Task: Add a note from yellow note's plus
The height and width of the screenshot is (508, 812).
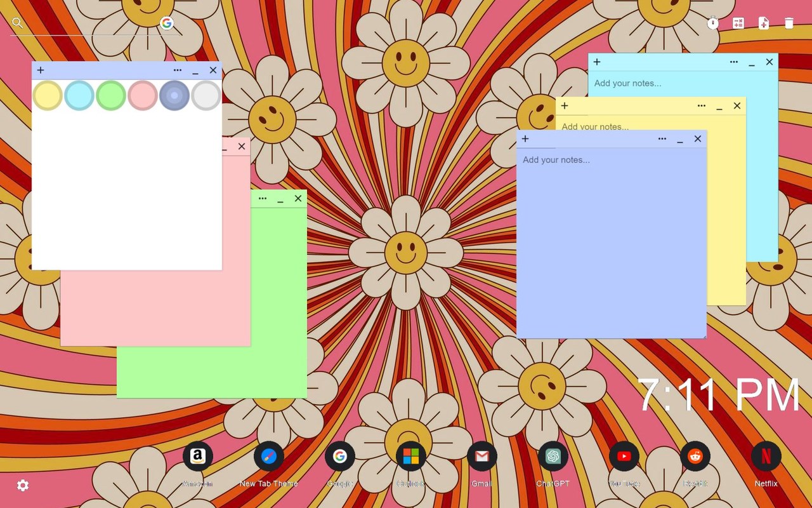Action: tap(565, 106)
